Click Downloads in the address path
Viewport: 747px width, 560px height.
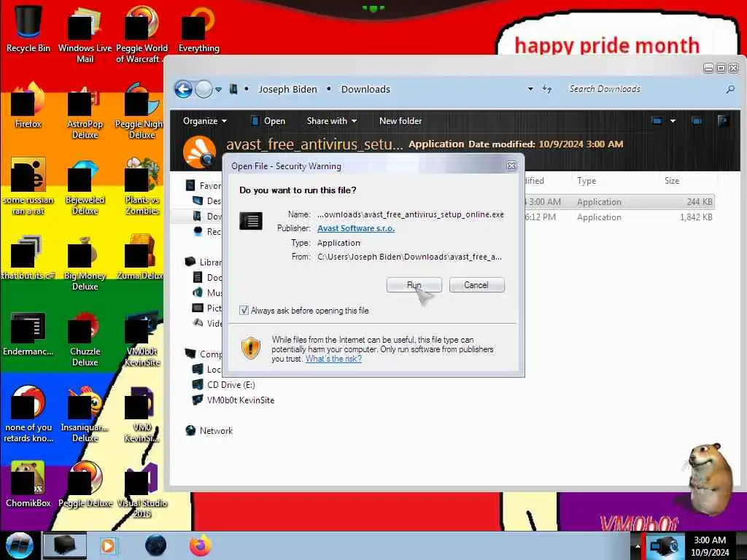pyautogui.click(x=365, y=89)
